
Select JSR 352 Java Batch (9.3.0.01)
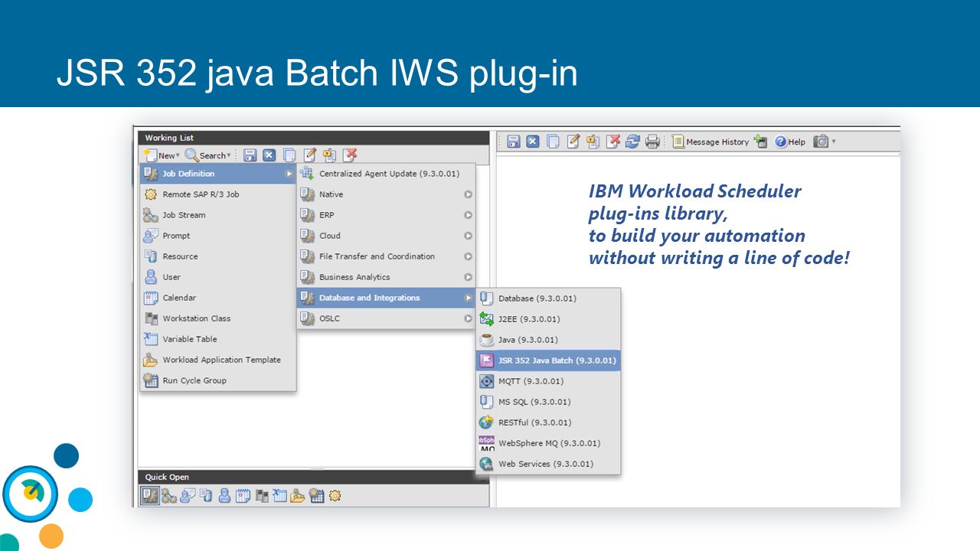point(548,360)
